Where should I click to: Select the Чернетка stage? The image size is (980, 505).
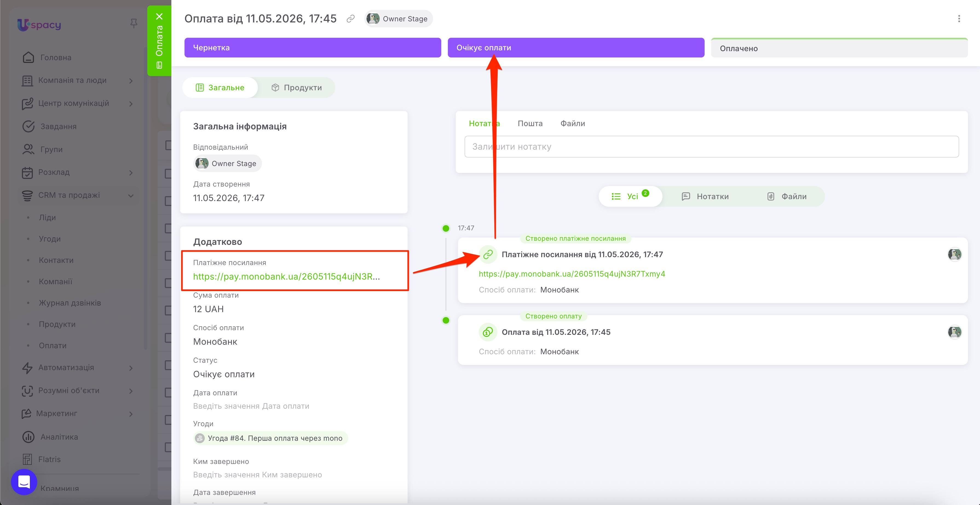[x=313, y=48]
